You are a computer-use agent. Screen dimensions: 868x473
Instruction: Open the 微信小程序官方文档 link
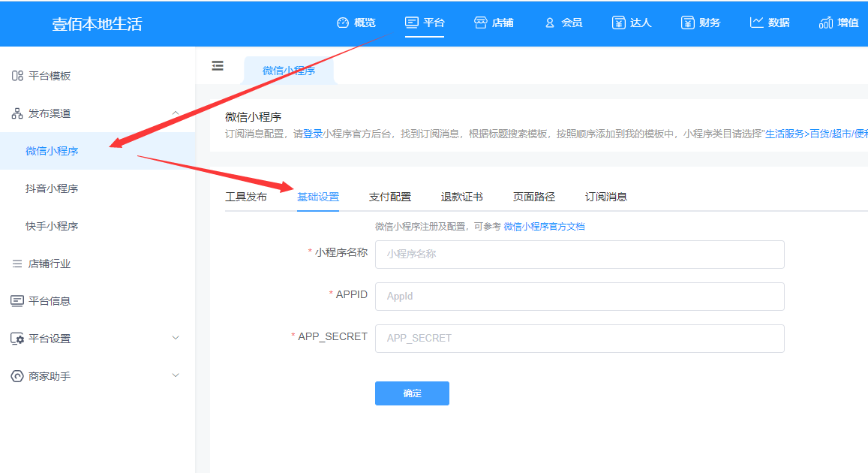[544, 226]
